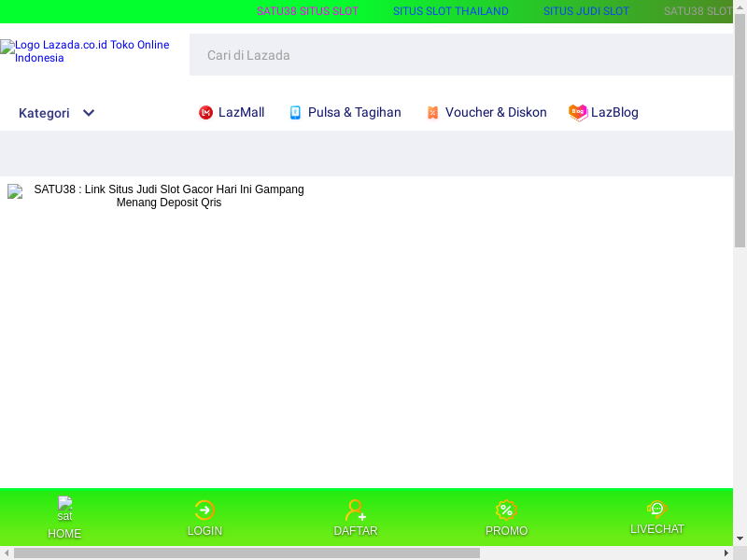Click the HOME logo in bottom bar

[64, 509]
